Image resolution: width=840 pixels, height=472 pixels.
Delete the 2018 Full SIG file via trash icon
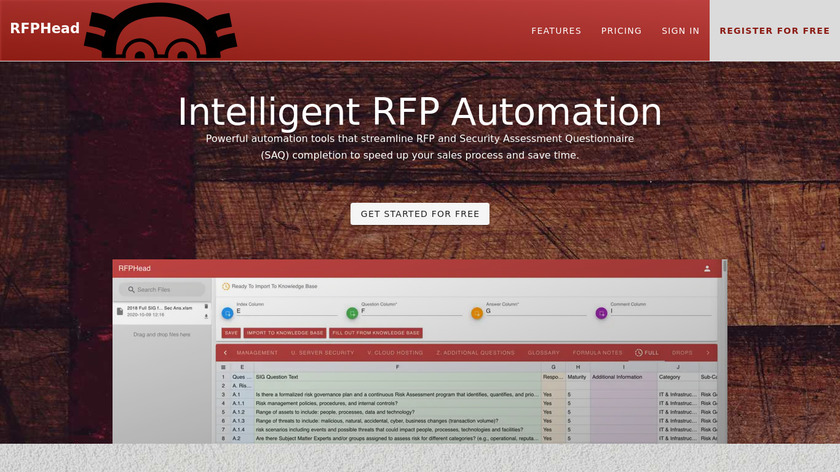tap(206, 307)
